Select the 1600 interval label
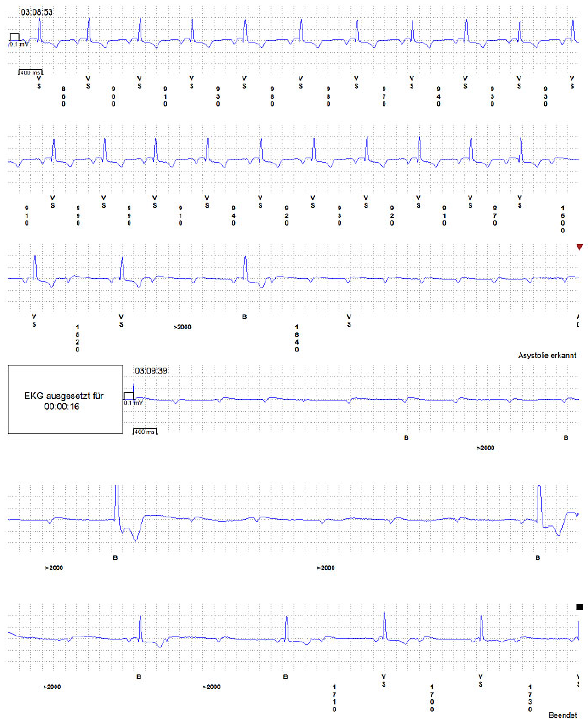This screenshot has height=724, width=588. point(563,219)
